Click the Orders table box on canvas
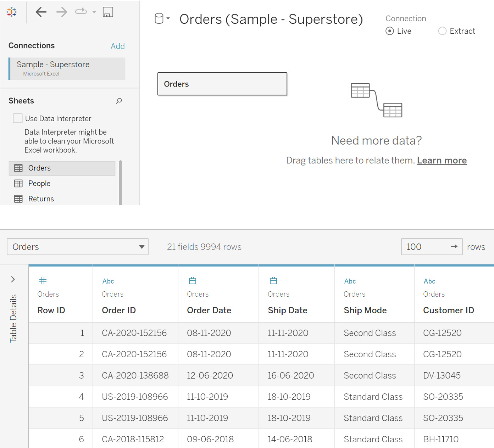The width and height of the screenshot is (494, 448). coord(222,84)
